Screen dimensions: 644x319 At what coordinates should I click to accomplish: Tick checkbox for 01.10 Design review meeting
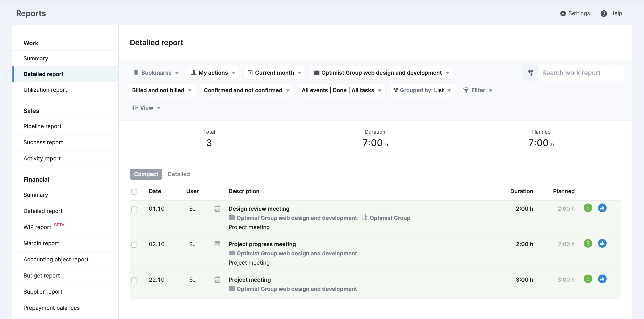tap(134, 209)
